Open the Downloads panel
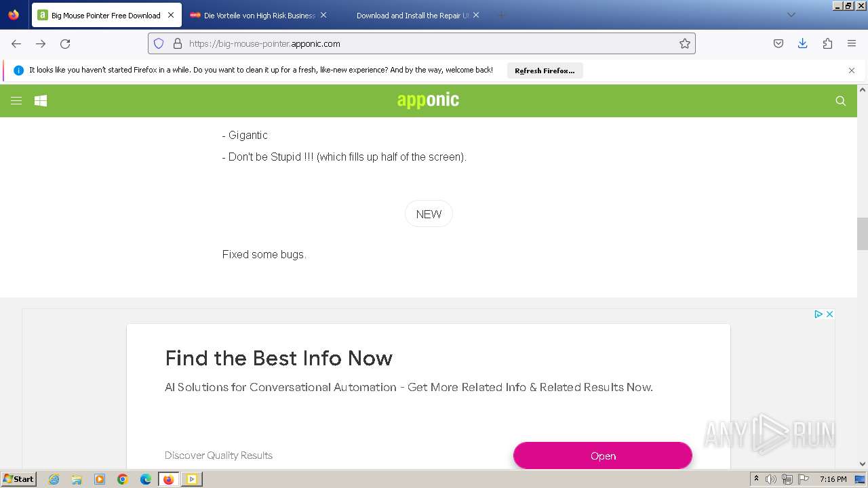This screenshot has width=868, height=488. (x=803, y=43)
